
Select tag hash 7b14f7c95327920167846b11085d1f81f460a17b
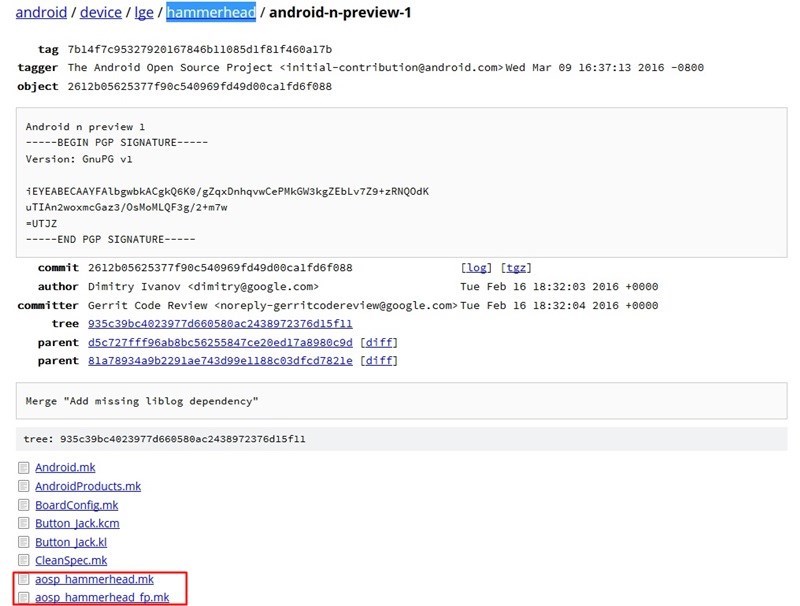tap(199, 49)
